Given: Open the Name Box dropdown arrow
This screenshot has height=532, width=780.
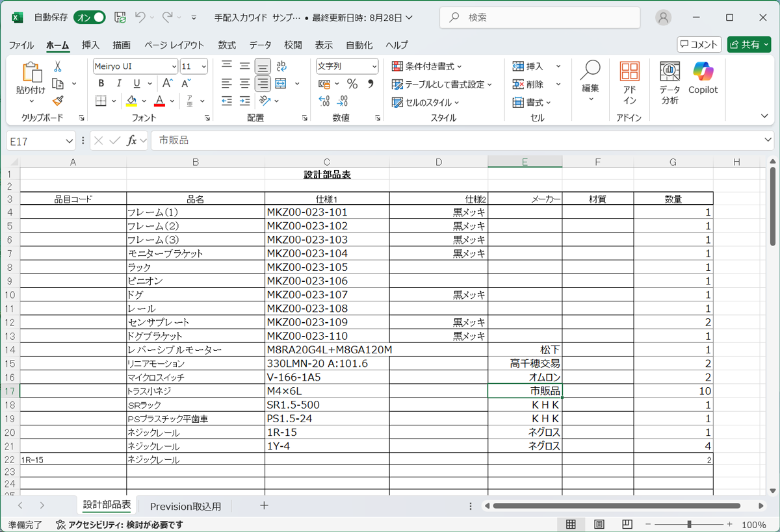Looking at the screenshot, I should tap(70, 141).
